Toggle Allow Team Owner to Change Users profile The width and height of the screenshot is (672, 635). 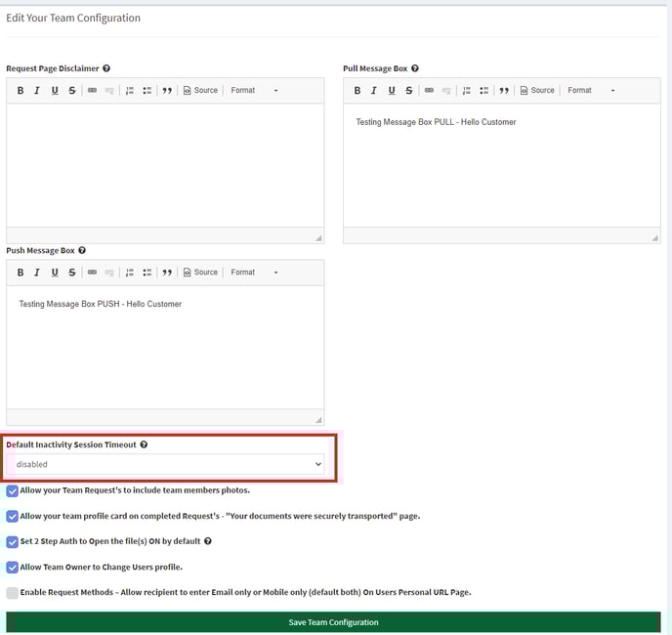pos(12,567)
